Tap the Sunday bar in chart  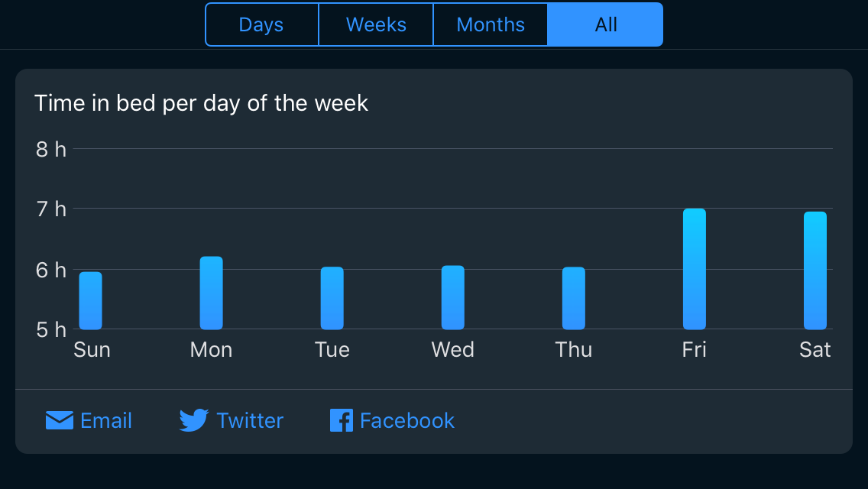(x=90, y=301)
